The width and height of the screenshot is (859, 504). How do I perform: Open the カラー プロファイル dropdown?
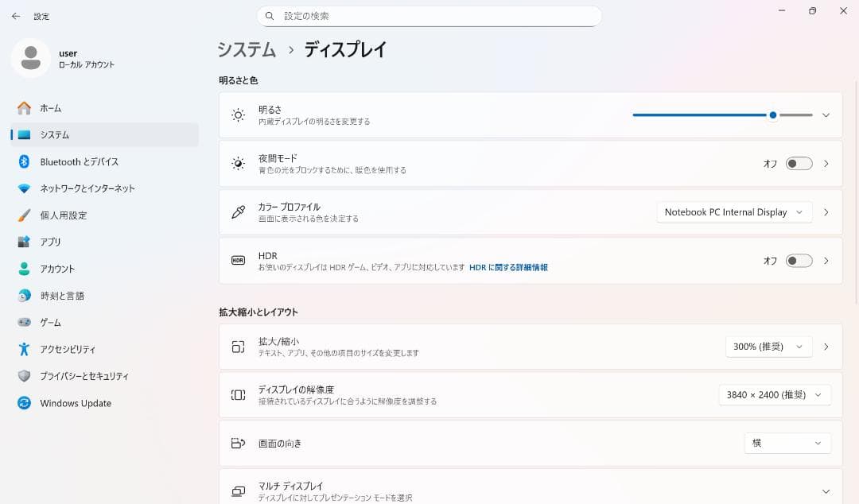(x=733, y=212)
